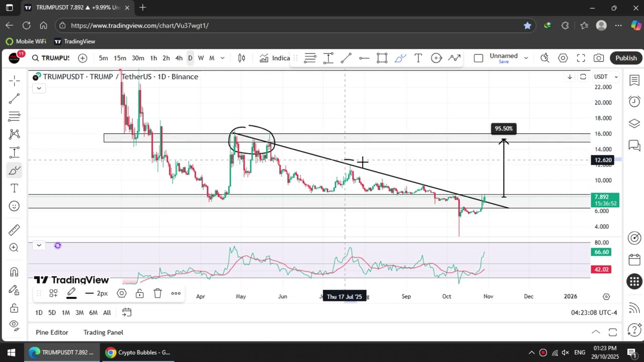Toggle magnet mode in left sidebar
644x362 pixels.
pos(14,272)
